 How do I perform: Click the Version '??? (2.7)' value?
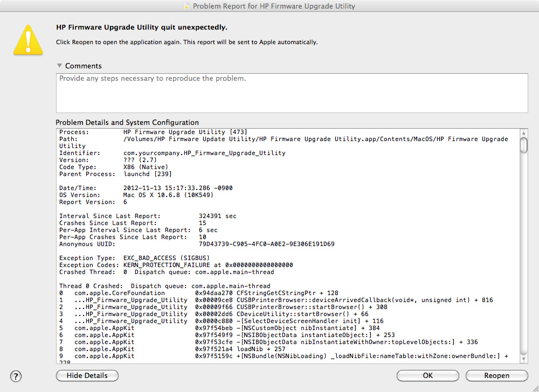[x=140, y=160]
